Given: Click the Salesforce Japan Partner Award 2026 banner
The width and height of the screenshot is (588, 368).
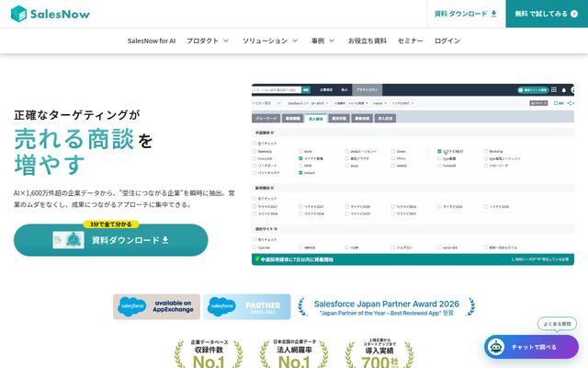Looking at the screenshot, I should coord(386,307).
